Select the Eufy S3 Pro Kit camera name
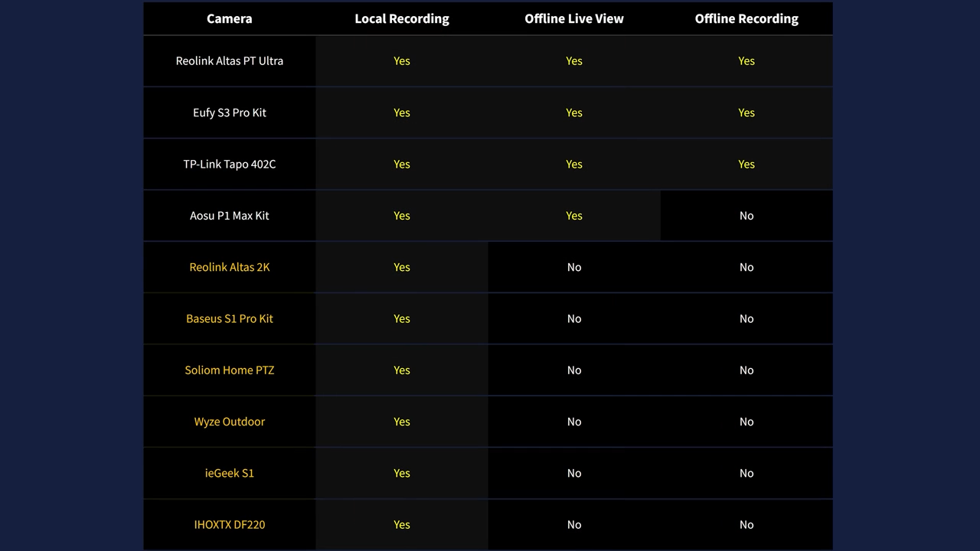The width and height of the screenshot is (980, 551). pyautogui.click(x=230, y=112)
